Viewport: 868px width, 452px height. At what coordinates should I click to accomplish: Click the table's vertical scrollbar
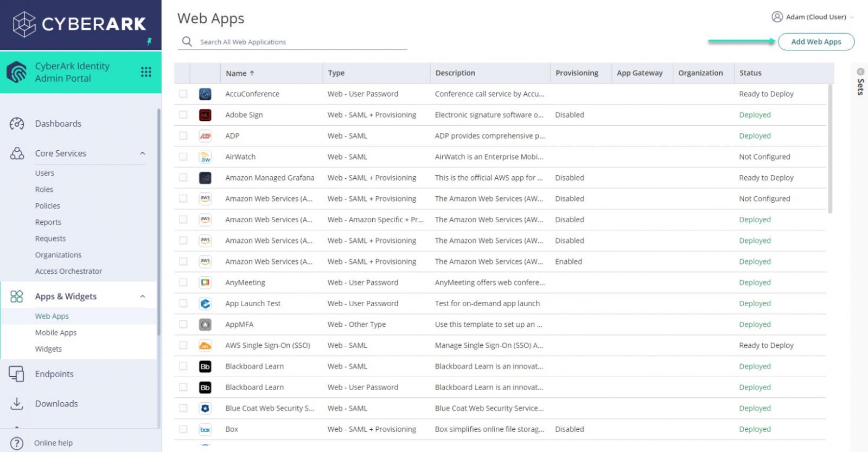[830, 149]
